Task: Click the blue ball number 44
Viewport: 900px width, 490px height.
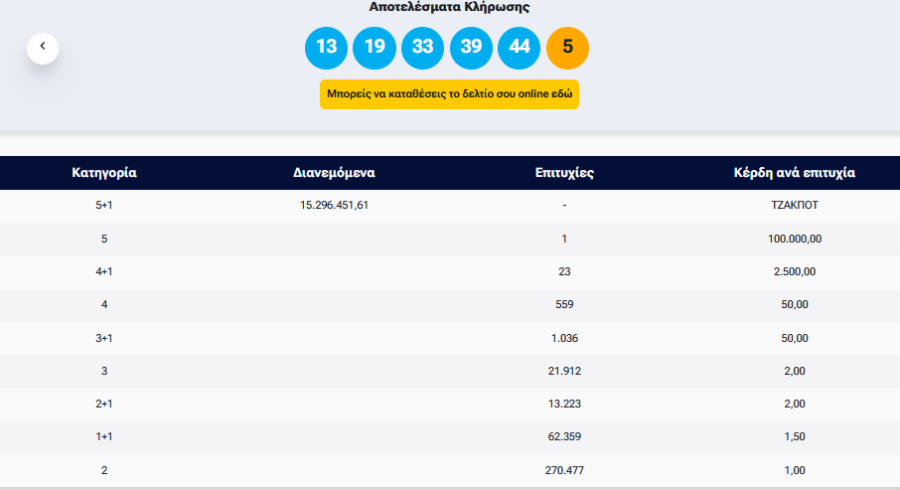Action: pyautogui.click(x=519, y=47)
